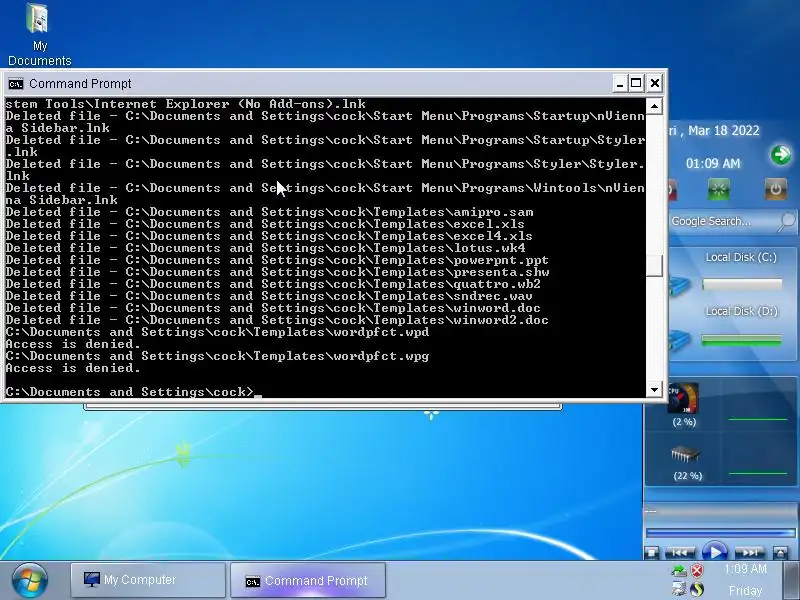
Task: Click the sidebar time 01:09 AM
Action: pyautogui.click(x=713, y=164)
